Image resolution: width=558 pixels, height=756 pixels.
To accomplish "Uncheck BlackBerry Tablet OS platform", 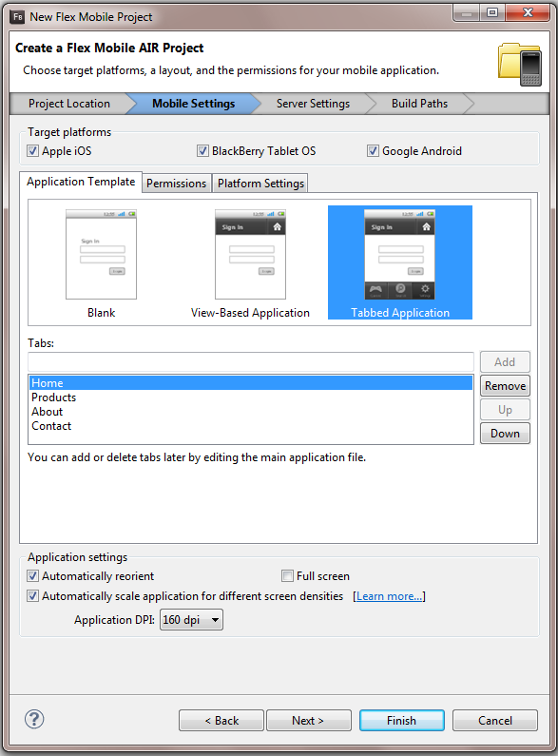I will tap(202, 151).
